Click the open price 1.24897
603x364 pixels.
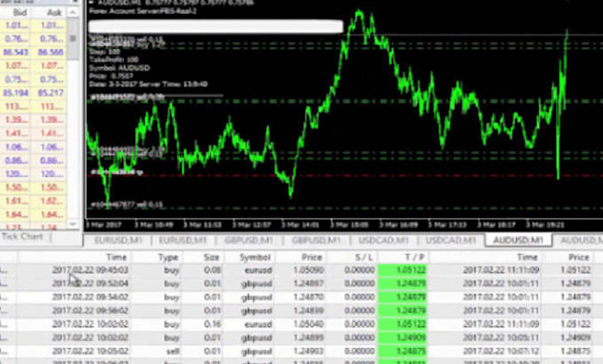pos(309,283)
